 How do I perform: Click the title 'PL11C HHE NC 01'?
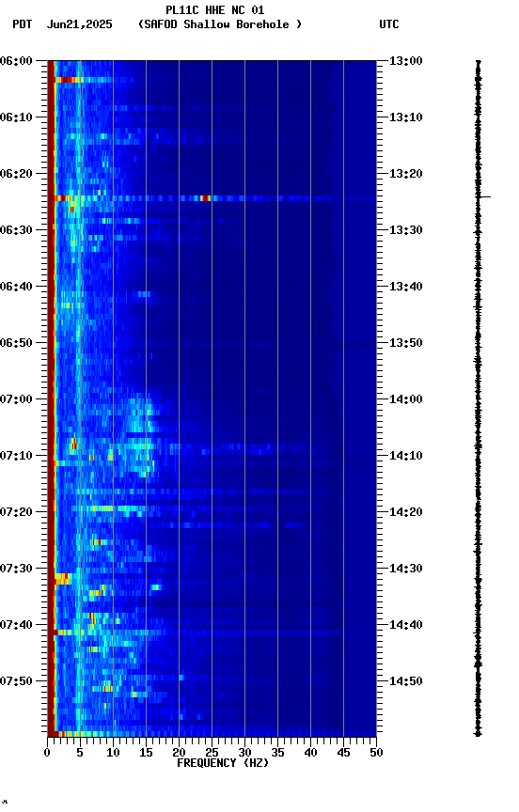pyautogui.click(x=215, y=9)
